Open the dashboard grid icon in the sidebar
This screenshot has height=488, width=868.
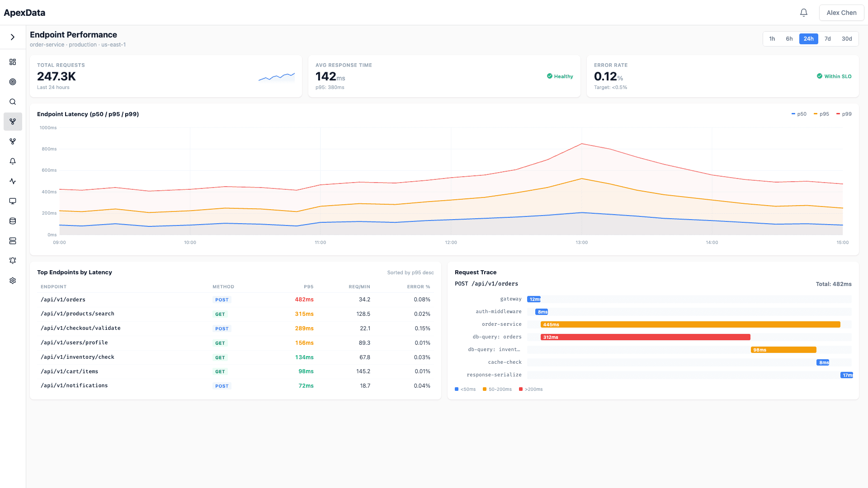point(12,62)
